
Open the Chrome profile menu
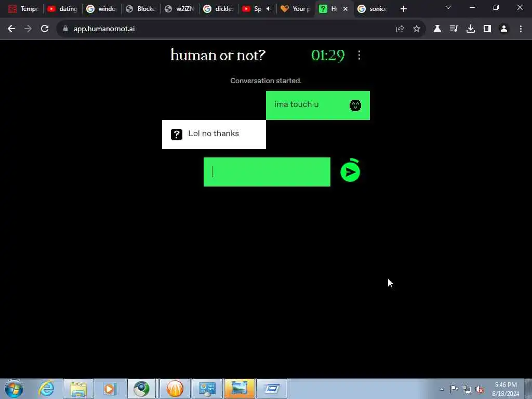(x=504, y=29)
